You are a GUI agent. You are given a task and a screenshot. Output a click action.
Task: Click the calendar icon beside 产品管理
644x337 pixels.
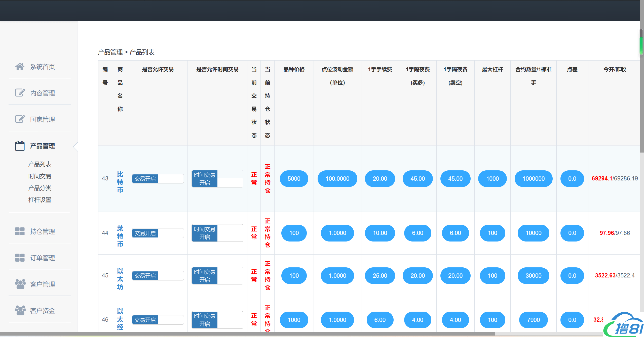pyautogui.click(x=20, y=146)
